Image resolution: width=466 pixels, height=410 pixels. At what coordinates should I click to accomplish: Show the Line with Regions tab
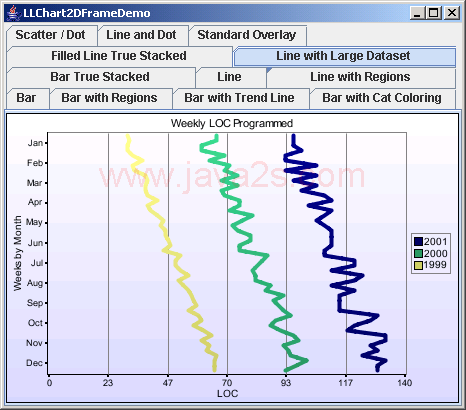pyautogui.click(x=361, y=77)
